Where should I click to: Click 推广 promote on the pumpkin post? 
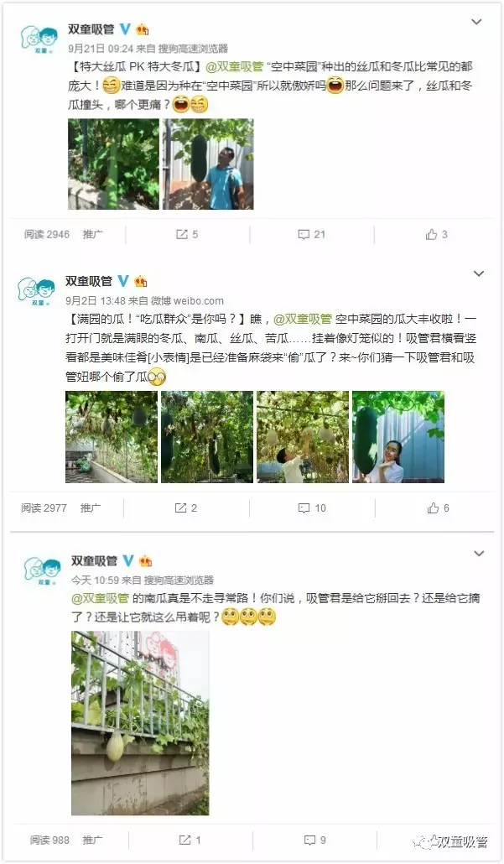pos(92,841)
